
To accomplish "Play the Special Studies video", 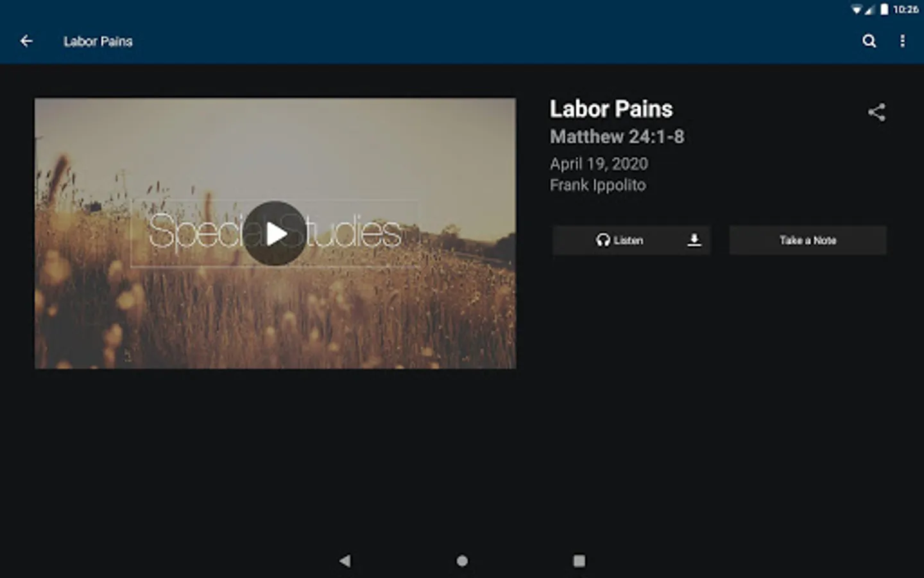I will coord(275,233).
